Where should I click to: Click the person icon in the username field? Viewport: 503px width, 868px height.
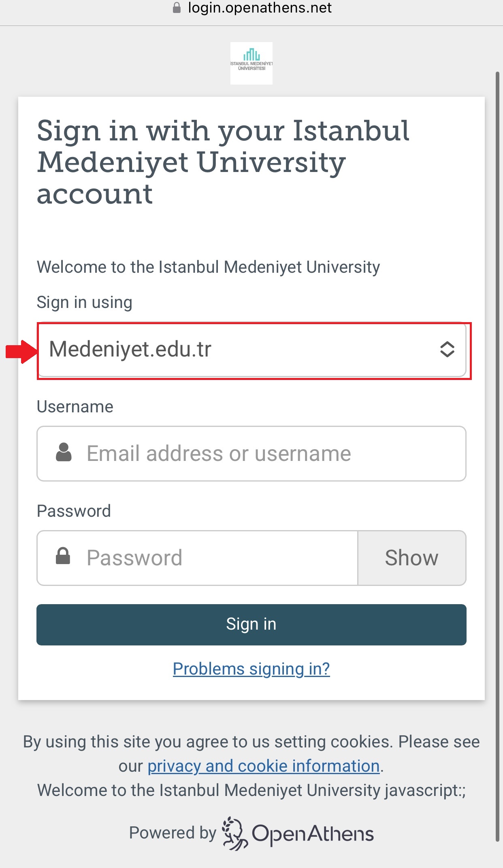pyautogui.click(x=64, y=453)
